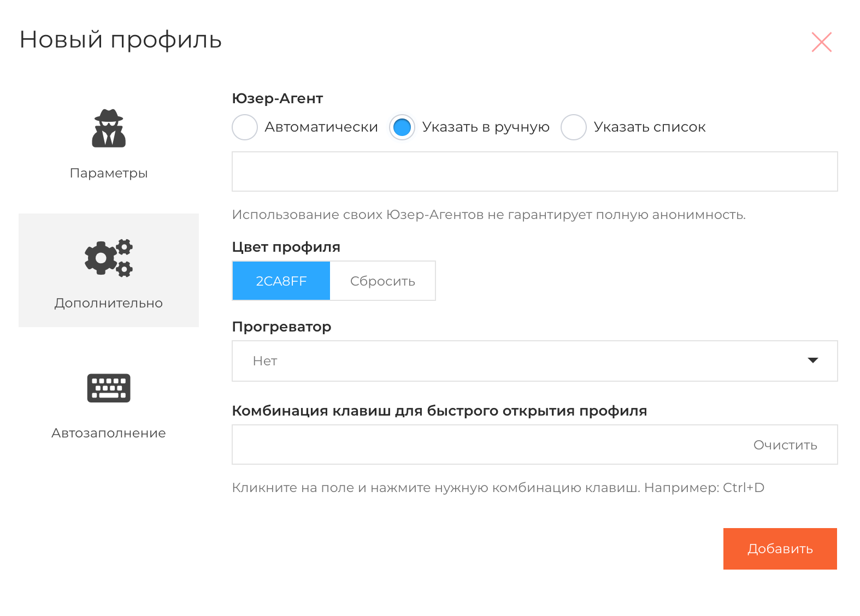860x616 pixels.
Task: Select the Автоматически radio button circle
Action: pos(245,127)
